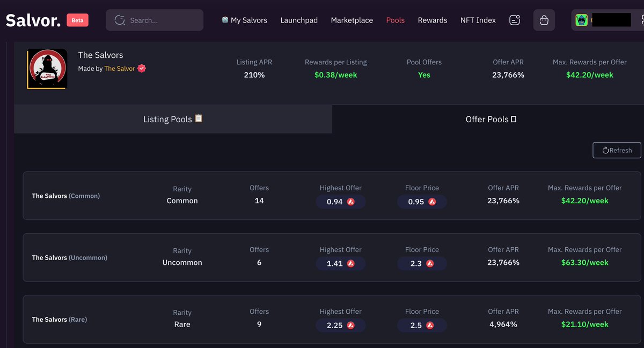This screenshot has width=644, height=348.
Task: Click the clipboard icon on Listing Pools tab
Action: (x=199, y=119)
